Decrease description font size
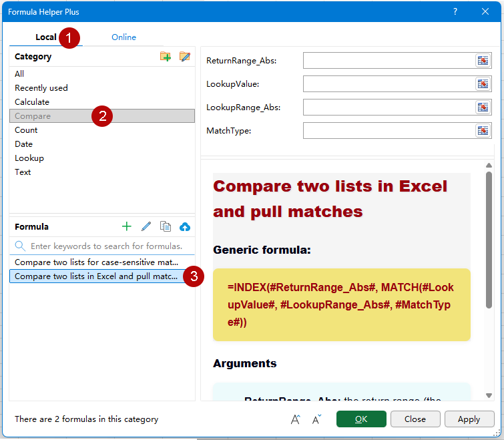 316,419
